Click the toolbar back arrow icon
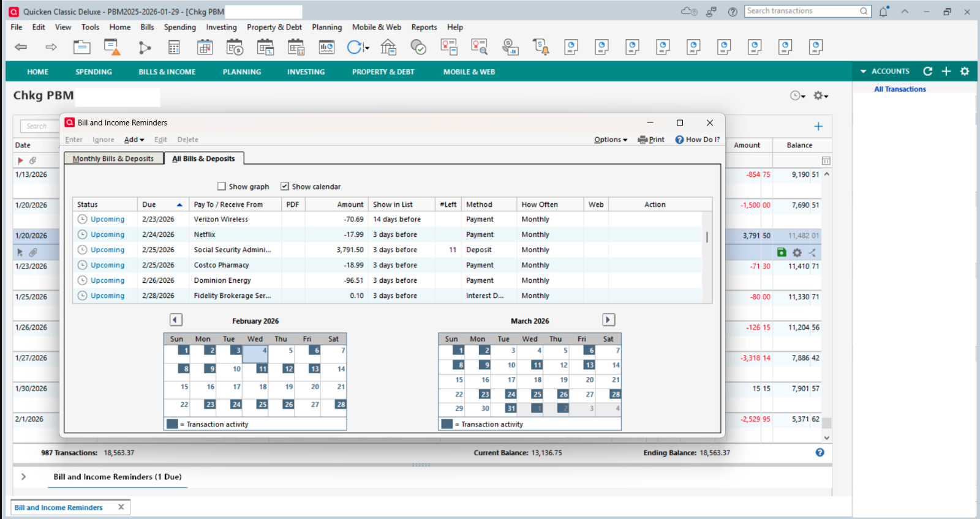Image resolution: width=980 pixels, height=519 pixels. (21, 47)
